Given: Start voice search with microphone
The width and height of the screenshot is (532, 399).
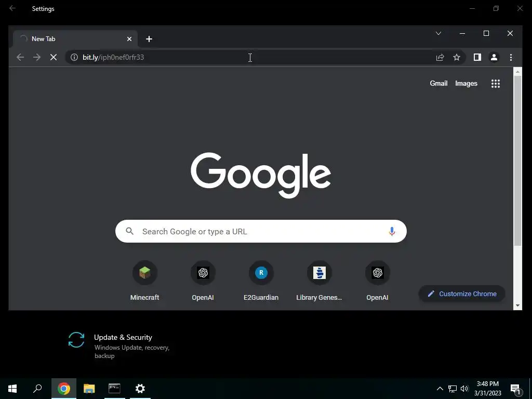Looking at the screenshot, I should pos(392,231).
